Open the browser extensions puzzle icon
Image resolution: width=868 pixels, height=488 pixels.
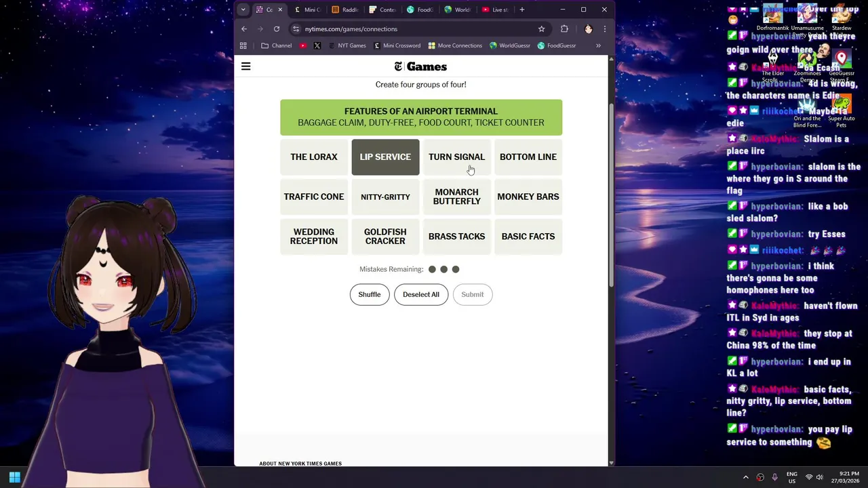click(564, 29)
